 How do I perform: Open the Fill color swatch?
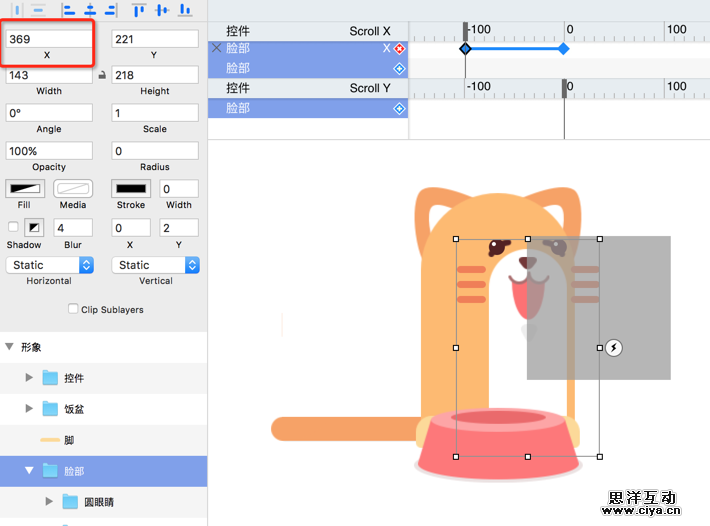(x=25, y=189)
